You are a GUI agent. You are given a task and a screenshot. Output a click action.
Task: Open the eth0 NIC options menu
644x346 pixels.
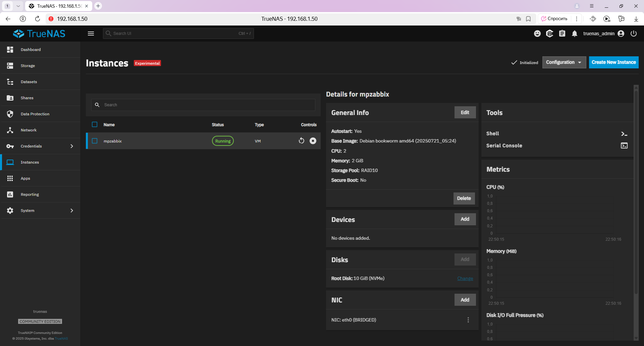coord(468,320)
